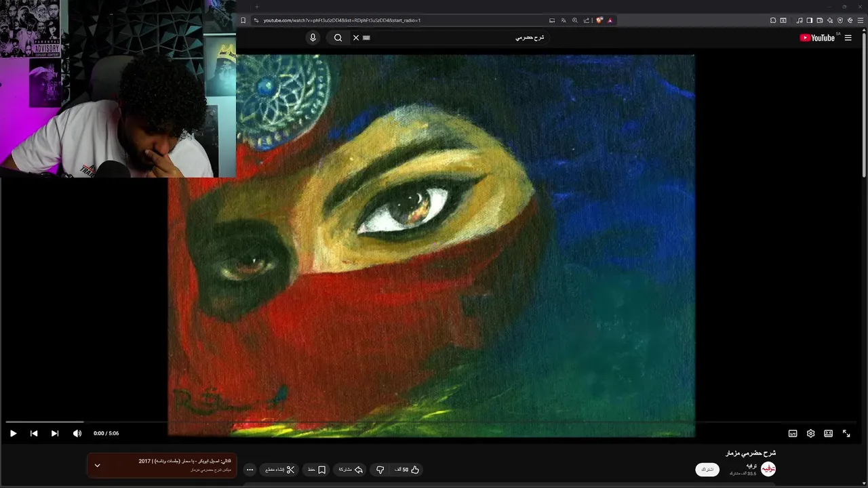The width and height of the screenshot is (868, 488).
Task: Create a clip using the scissors button
Action: (279, 469)
